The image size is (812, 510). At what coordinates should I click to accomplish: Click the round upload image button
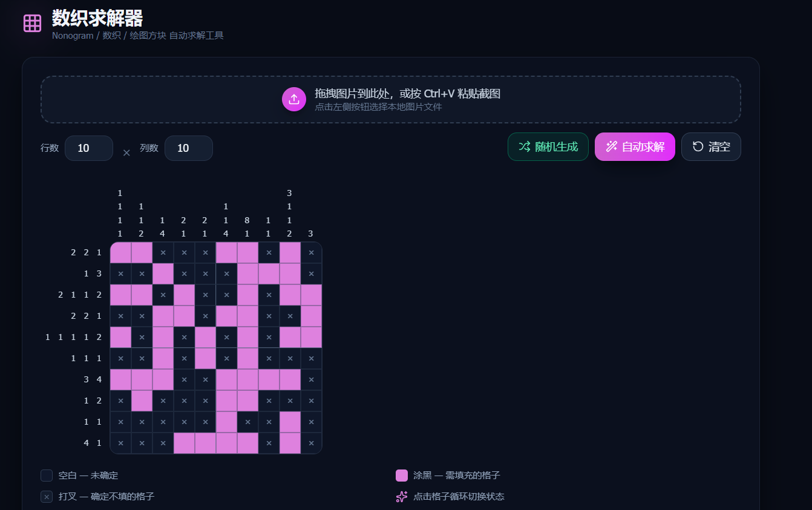[294, 99]
